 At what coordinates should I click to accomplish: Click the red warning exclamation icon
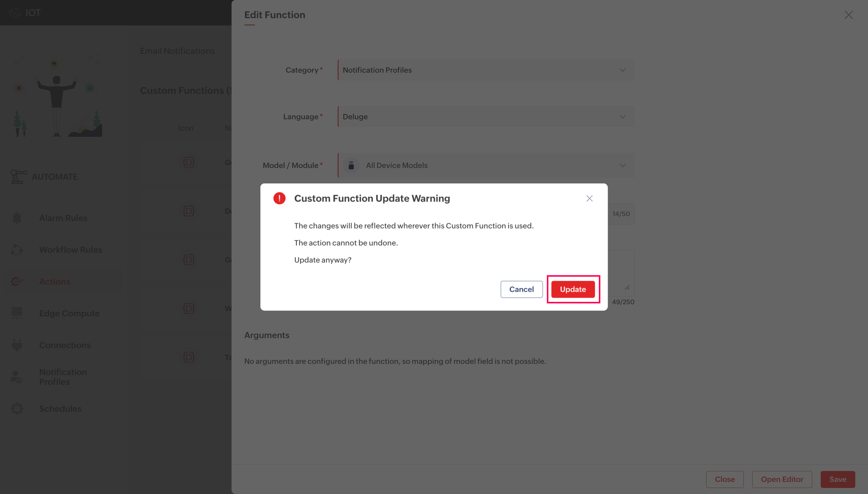tap(279, 199)
